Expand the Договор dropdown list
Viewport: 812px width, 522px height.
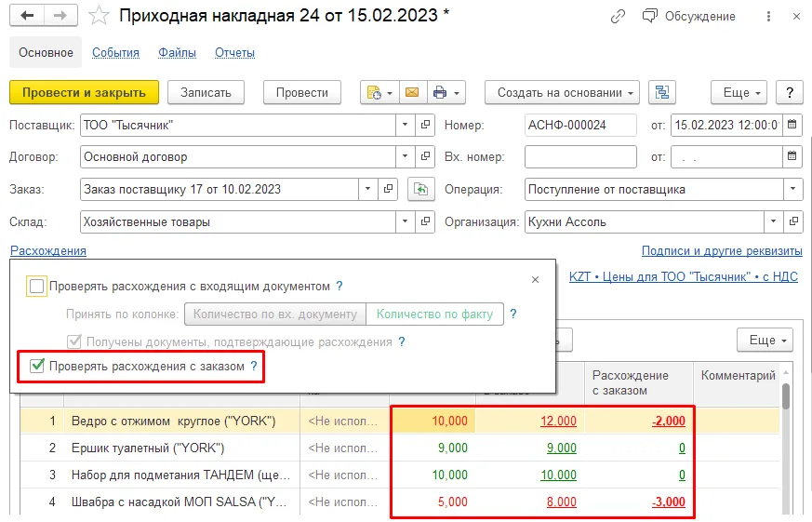(x=405, y=156)
